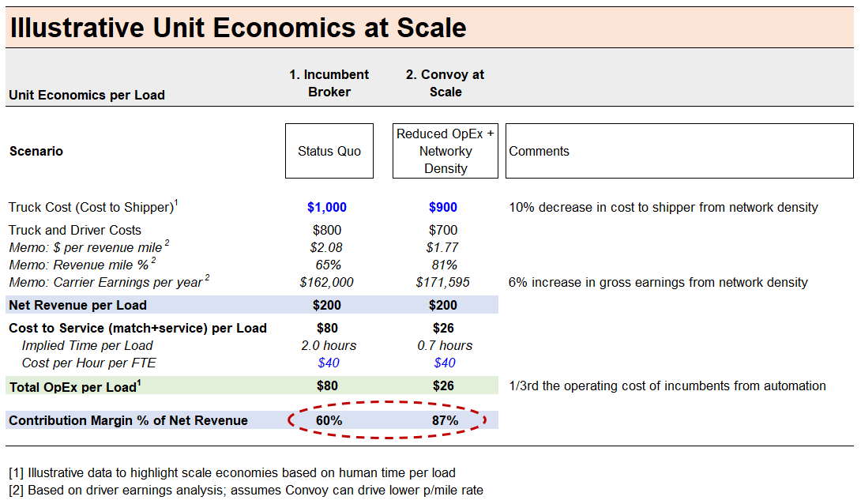Click footnote 2 about driver earnings analysis
The height and width of the screenshot is (504, 861).
click(246, 491)
